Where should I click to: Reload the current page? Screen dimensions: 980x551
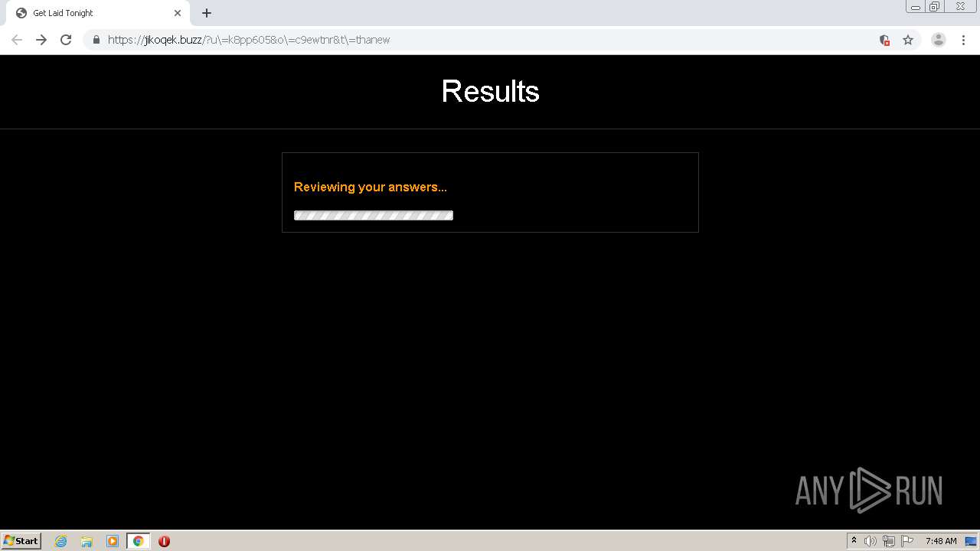[x=66, y=40]
